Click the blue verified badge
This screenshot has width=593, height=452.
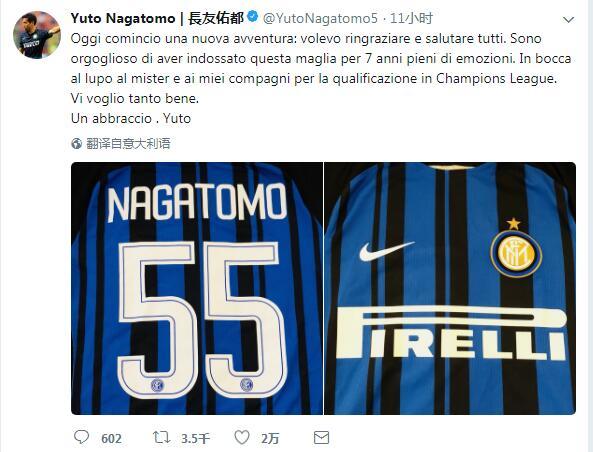253,17
